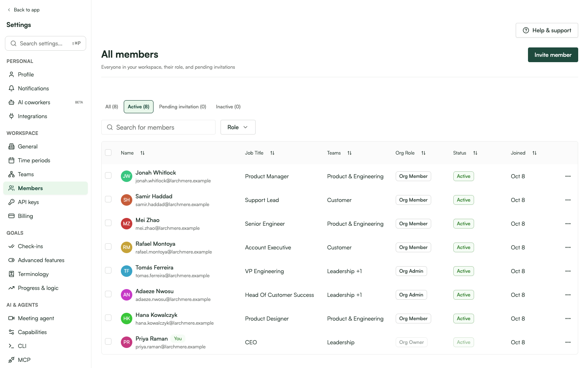The height and width of the screenshot is (368, 588).
Task: Open the Role filter dropdown
Action: (x=238, y=127)
